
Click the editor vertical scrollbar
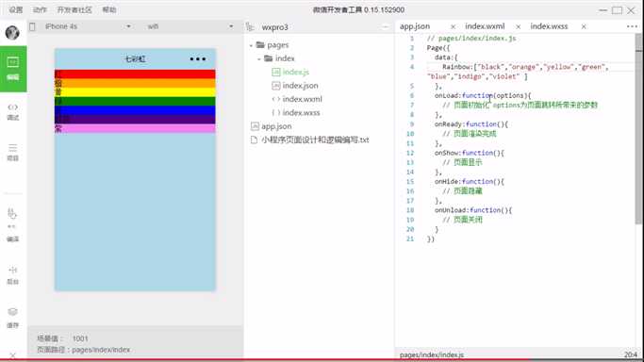(x=638, y=129)
